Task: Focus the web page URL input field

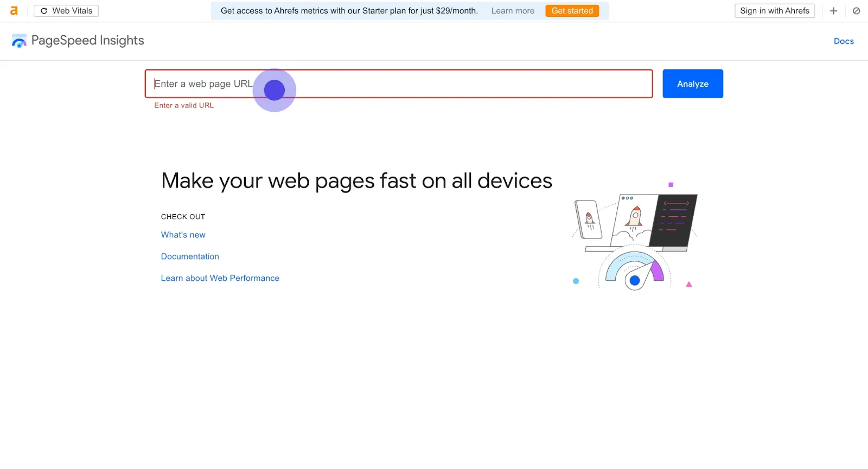Action: click(x=399, y=83)
